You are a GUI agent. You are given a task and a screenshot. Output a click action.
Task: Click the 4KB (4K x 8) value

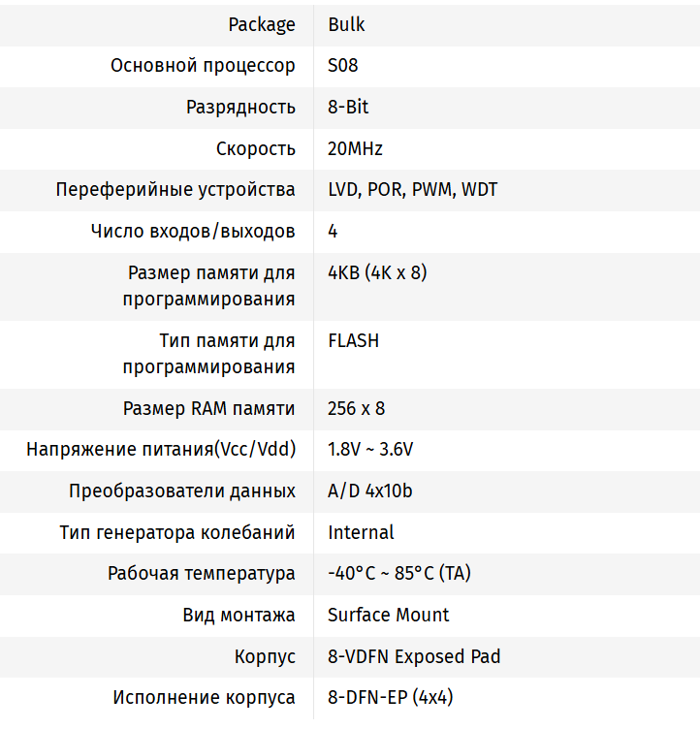pyautogui.click(x=377, y=272)
